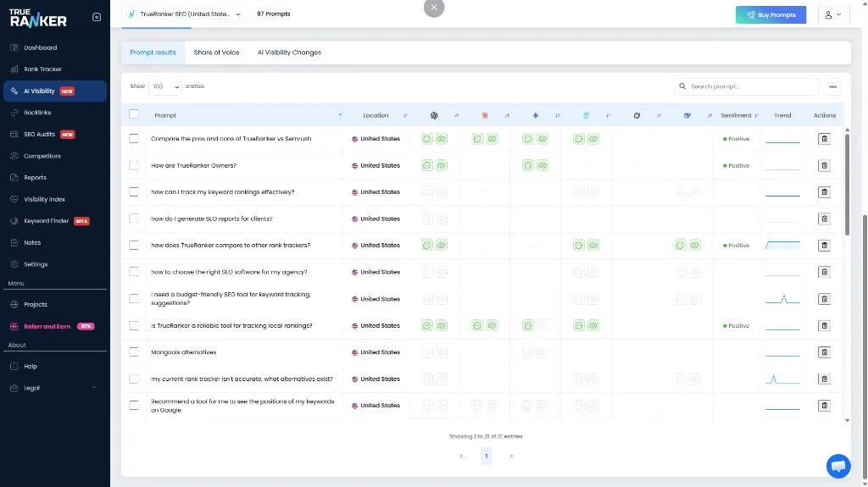Image resolution: width=868 pixels, height=487 pixels.
Task: Click the search magnifier icon
Action: [x=682, y=86]
